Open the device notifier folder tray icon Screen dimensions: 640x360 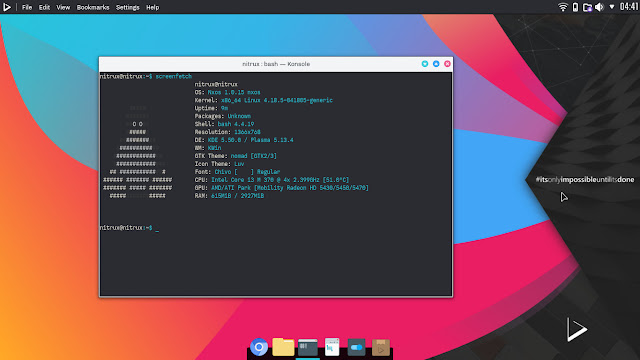pos(587,7)
